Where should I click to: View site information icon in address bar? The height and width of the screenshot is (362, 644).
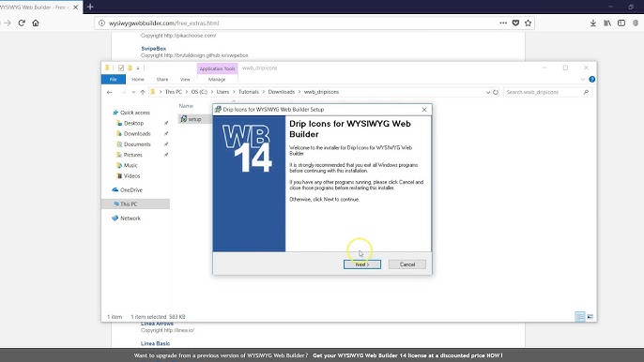coord(101,23)
